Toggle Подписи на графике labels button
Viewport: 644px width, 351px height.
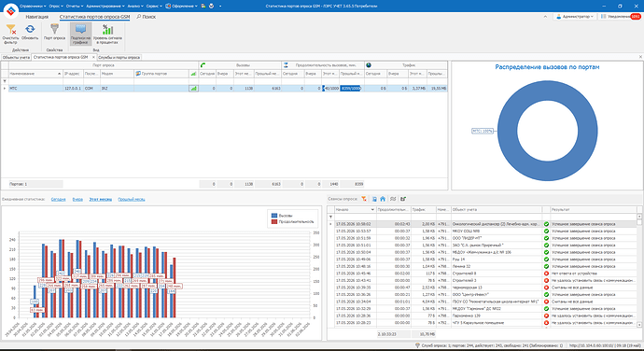coord(80,34)
